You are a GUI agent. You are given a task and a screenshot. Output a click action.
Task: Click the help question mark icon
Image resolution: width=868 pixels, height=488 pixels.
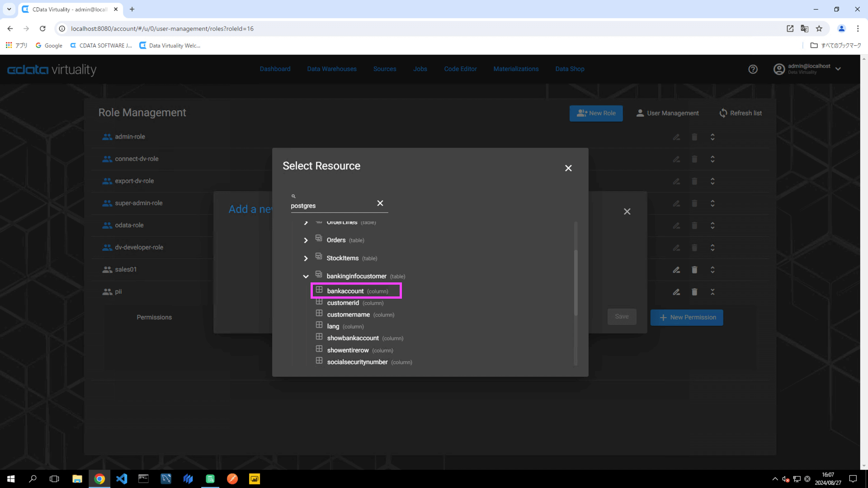(x=753, y=69)
